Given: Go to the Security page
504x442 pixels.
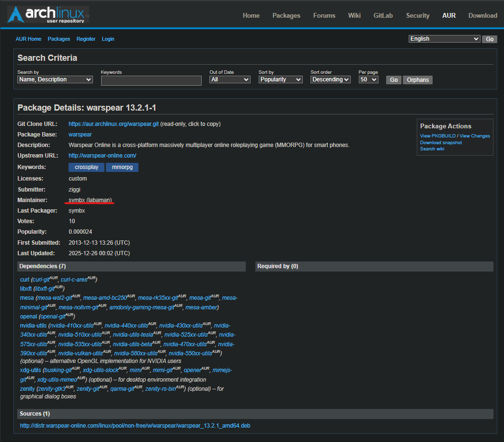Looking at the screenshot, I should point(417,15).
